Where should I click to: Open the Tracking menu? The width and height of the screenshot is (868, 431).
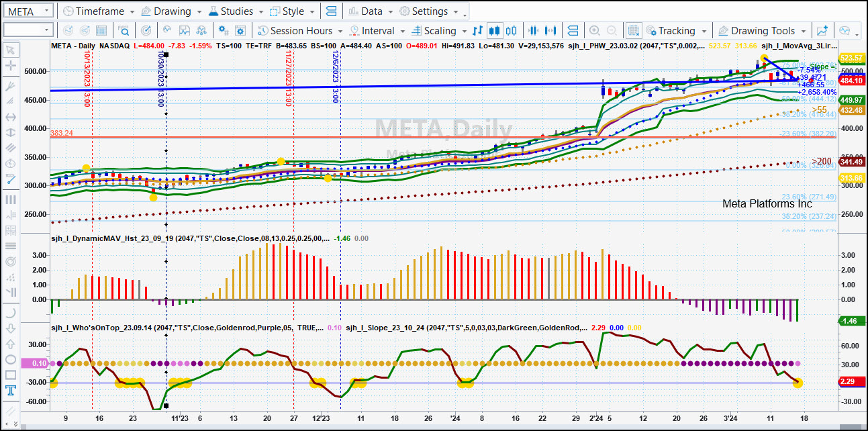click(675, 30)
